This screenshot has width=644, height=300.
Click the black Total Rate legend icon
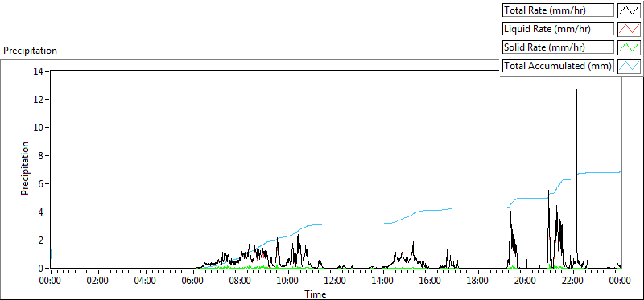[629, 10]
